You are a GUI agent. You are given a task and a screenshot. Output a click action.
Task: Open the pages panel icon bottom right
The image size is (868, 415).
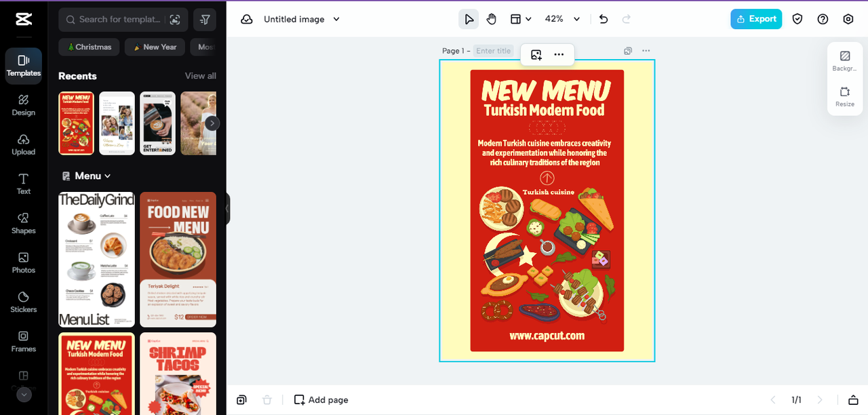(854, 400)
